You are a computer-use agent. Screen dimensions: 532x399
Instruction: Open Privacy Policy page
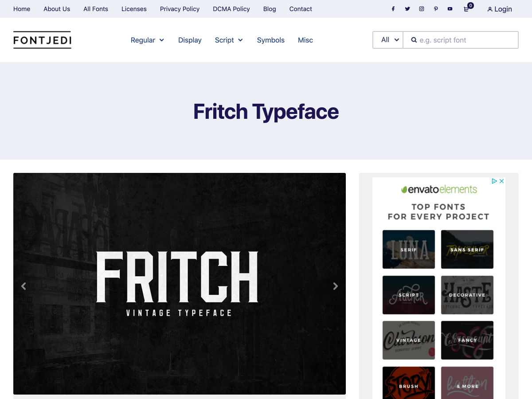pyautogui.click(x=180, y=9)
